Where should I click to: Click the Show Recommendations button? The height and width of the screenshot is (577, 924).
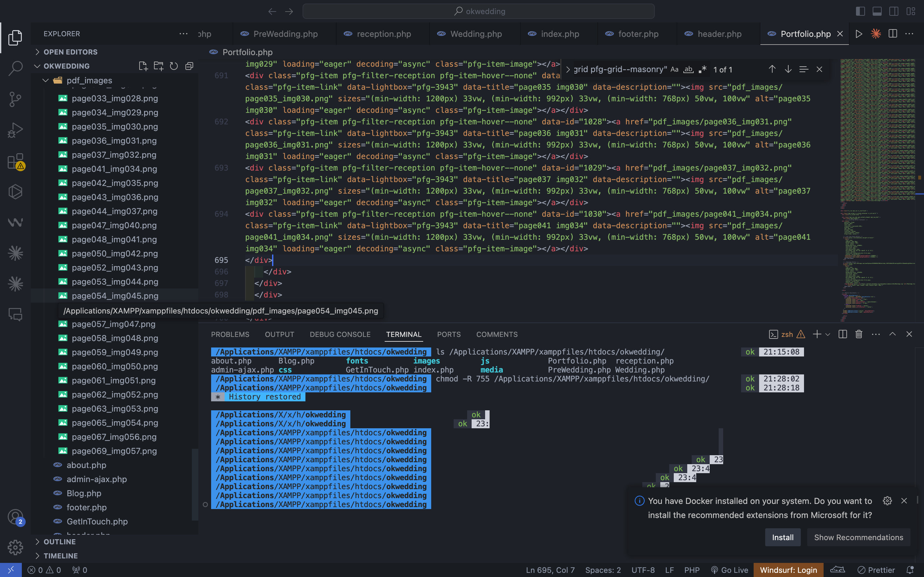(x=858, y=537)
